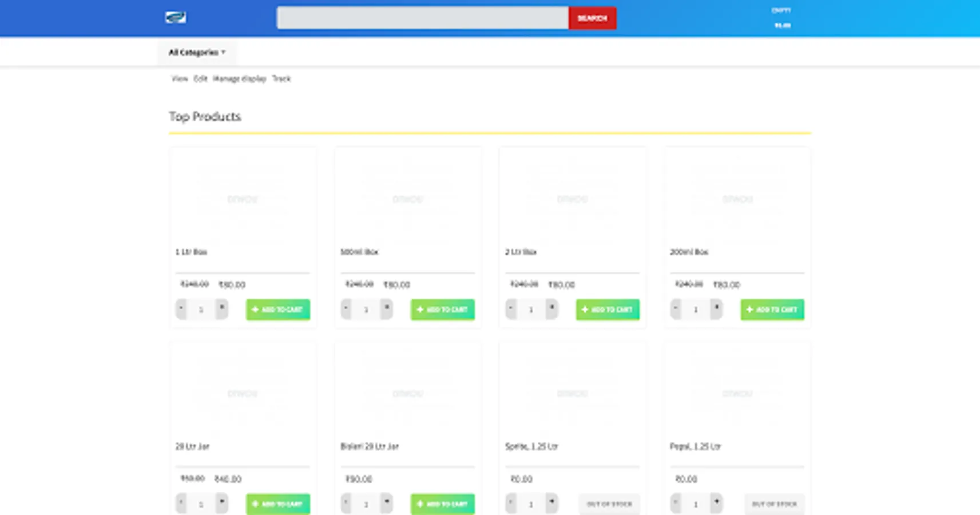
Task: Click quantity field for 1 Ltr Box
Action: [x=201, y=310]
